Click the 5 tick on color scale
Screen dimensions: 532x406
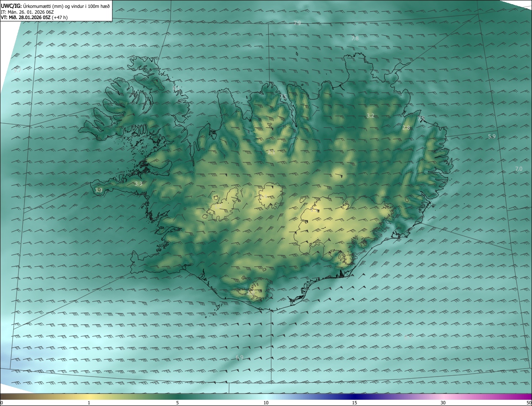(177, 403)
